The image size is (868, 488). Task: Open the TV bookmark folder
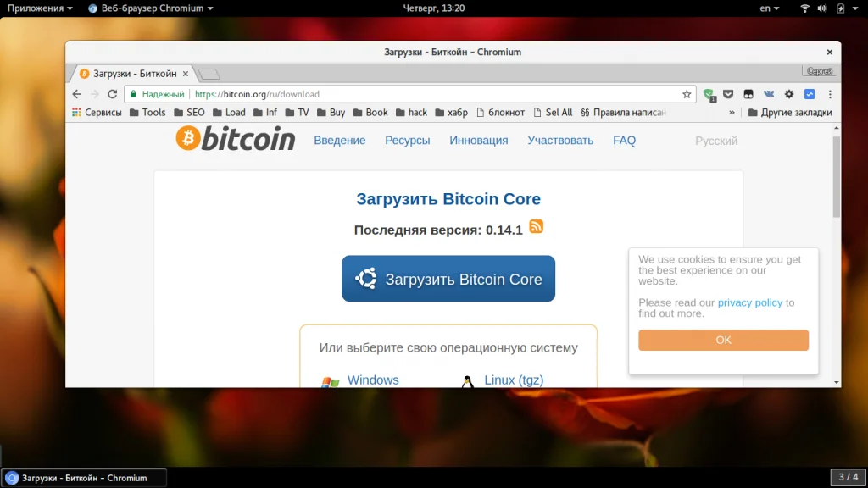(298, 113)
